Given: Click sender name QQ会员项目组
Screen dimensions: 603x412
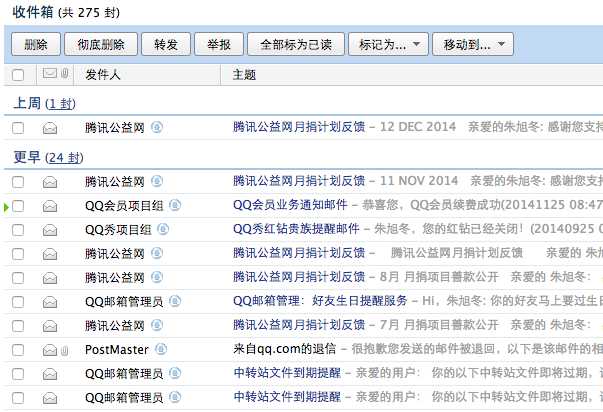Looking at the screenshot, I should click(x=124, y=206).
